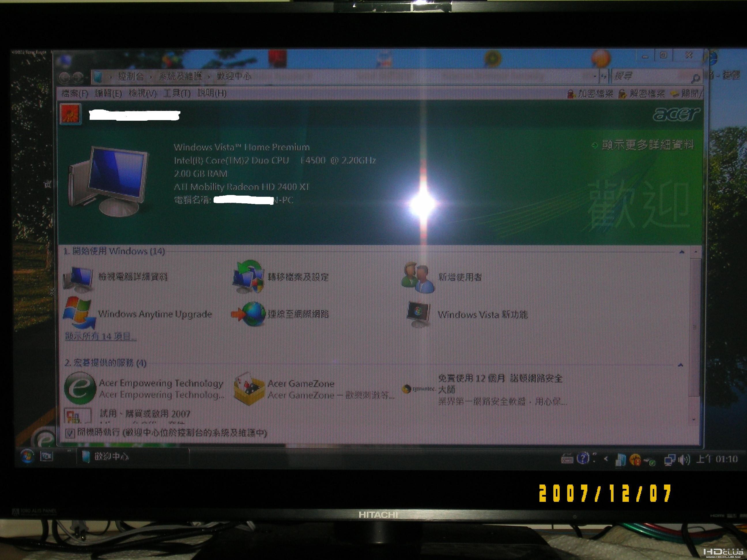747x560 pixels.
Task: Open the 說明(H) menu
Action: point(212,93)
